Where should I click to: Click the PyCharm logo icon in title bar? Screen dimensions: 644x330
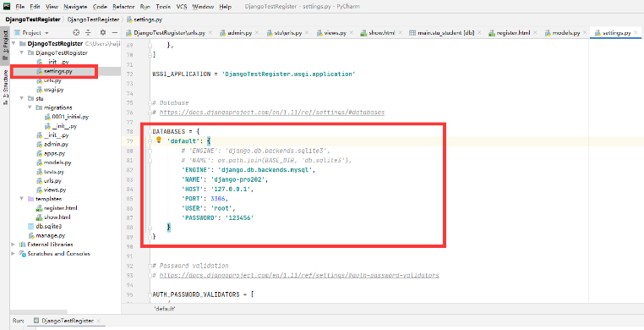click(7, 7)
